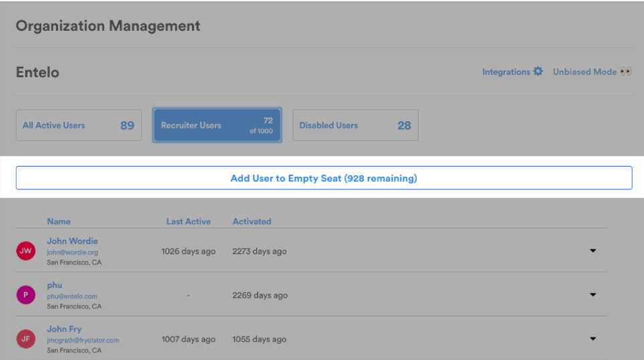Click Add User to Empty Seat button

324,178
